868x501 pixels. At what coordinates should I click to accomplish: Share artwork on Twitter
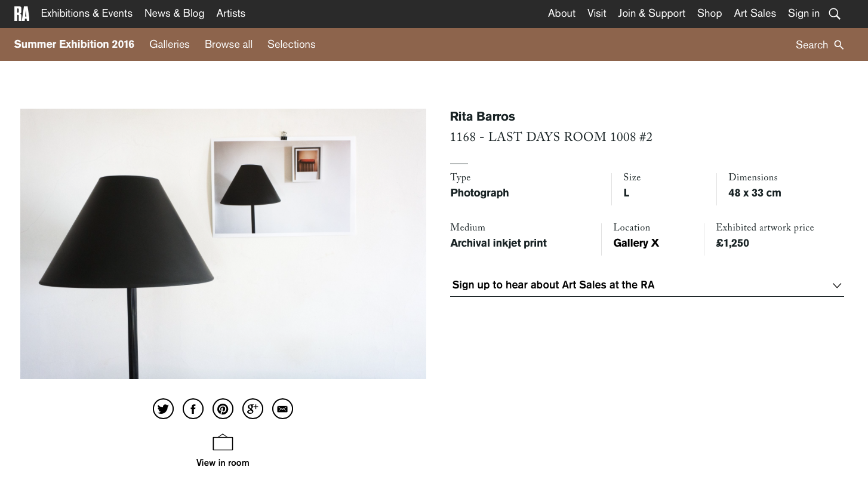[x=163, y=409]
